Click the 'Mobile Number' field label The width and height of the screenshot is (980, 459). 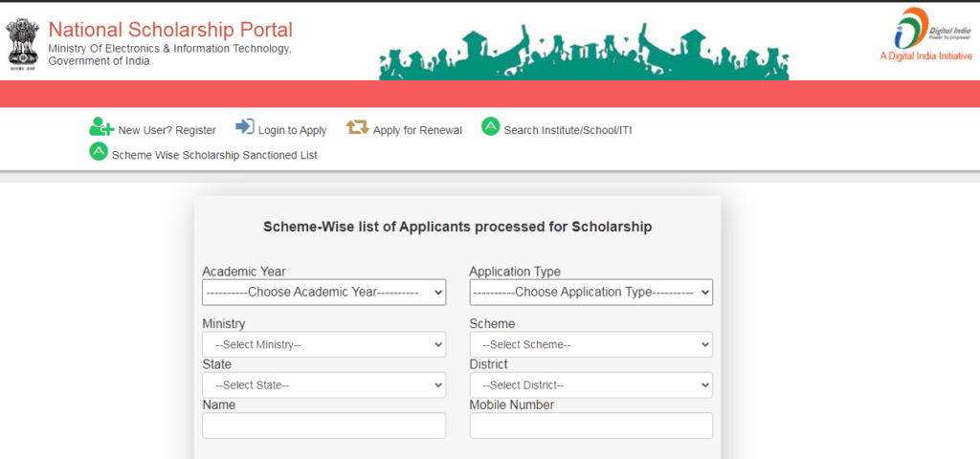coord(512,404)
